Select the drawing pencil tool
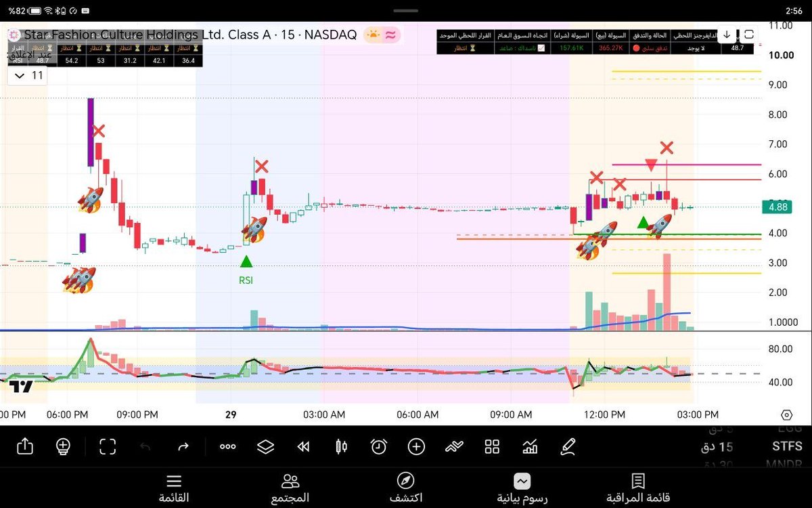 tap(568, 446)
